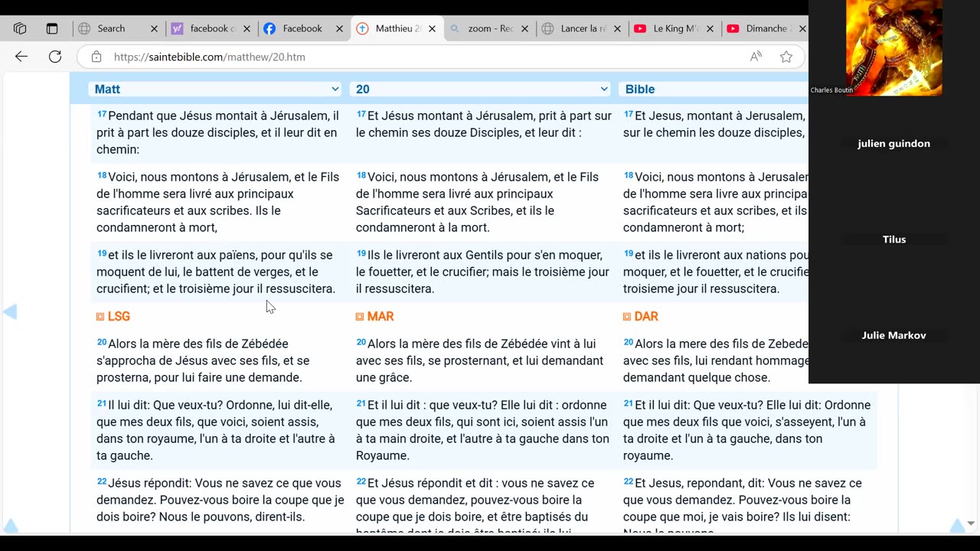Add page to favorites with star
The height and width of the screenshot is (551, 980).
point(786,57)
